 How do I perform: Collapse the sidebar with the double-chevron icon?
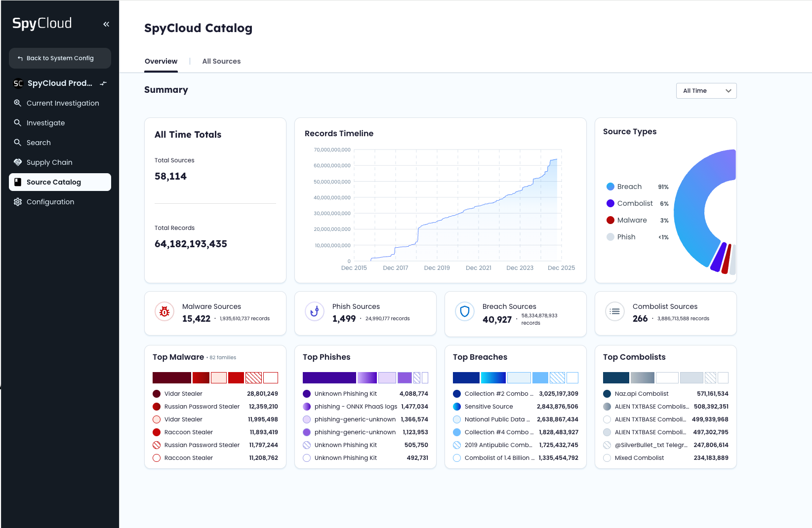(x=106, y=24)
